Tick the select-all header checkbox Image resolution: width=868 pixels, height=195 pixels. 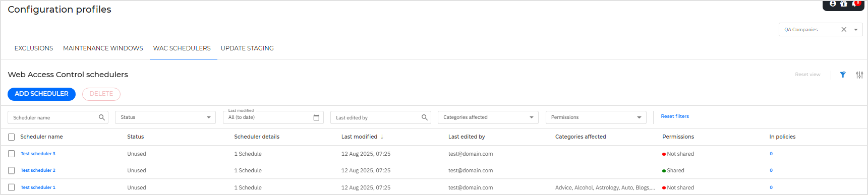pyautogui.click(x=11, y=137)
